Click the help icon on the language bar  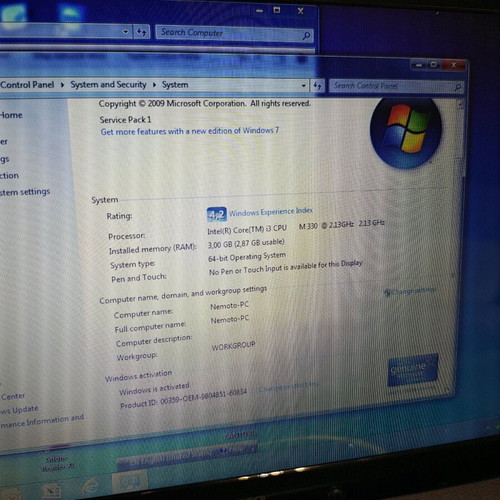(224, 451)
